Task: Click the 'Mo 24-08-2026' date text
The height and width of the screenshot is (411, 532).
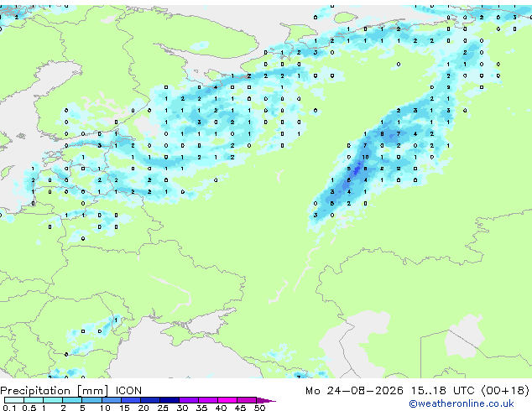Action: tap(355, 391)
